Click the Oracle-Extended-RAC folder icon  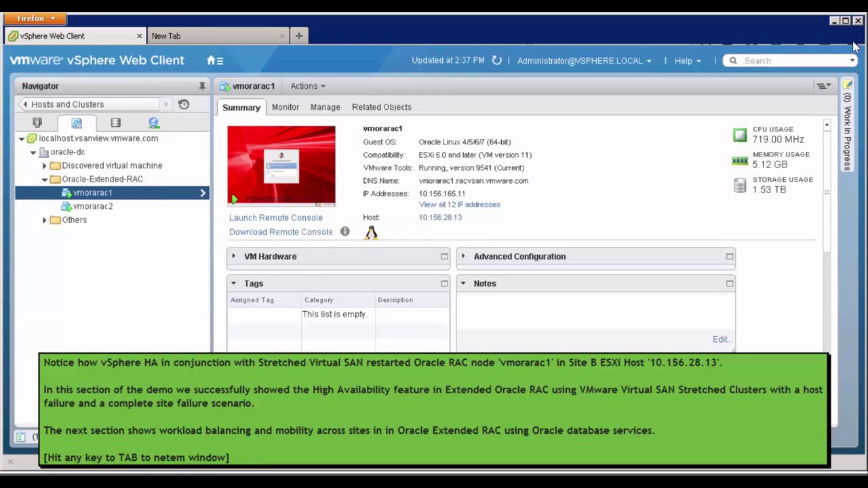(56, 179)
